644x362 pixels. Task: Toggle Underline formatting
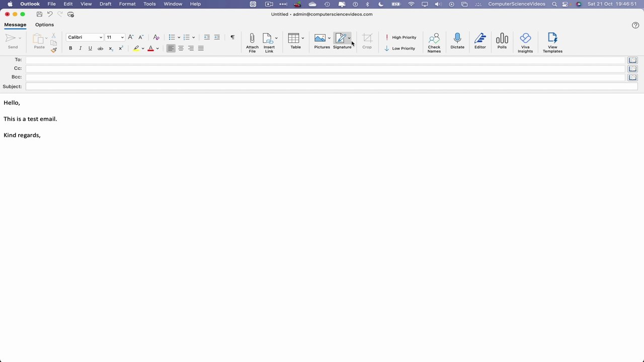(x=90, y=48)
